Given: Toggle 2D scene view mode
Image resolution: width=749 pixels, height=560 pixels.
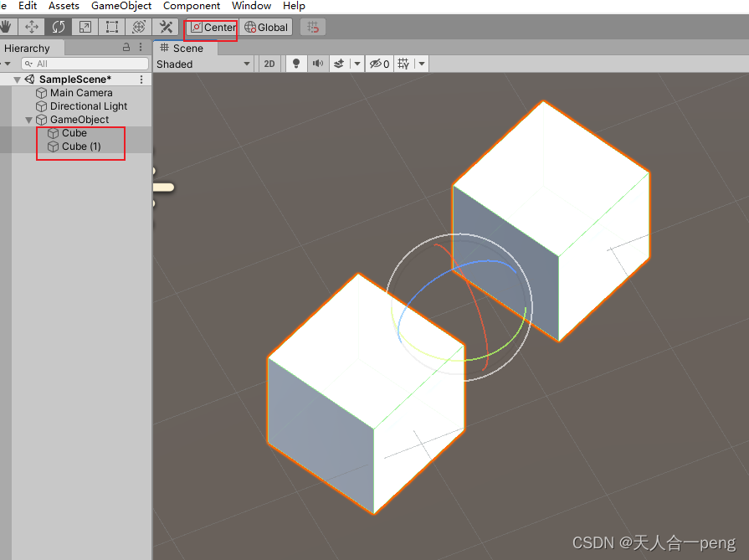Looking at the screenshot, I should point(269,63).
